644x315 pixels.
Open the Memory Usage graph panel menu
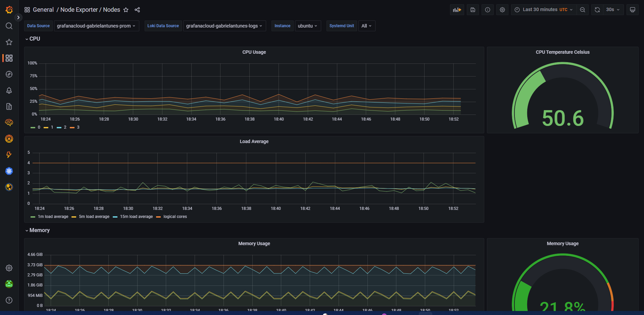coord(254,243)
